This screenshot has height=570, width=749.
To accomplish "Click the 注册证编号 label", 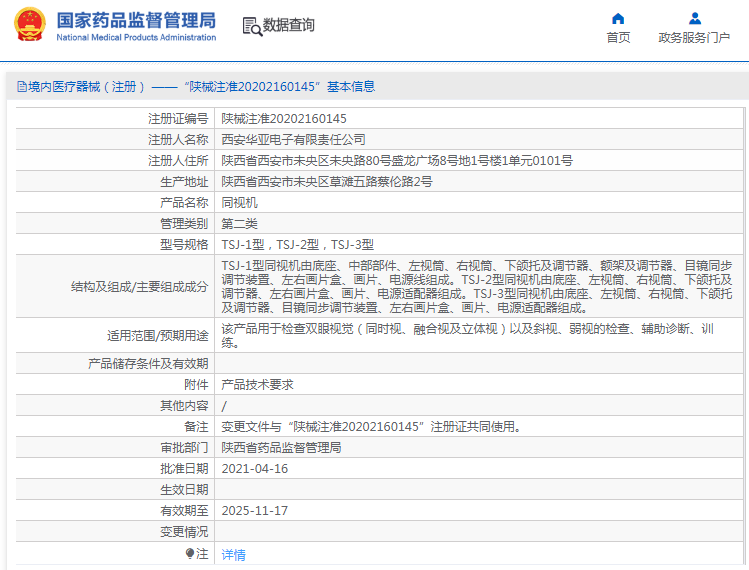I will click(178, 118).
